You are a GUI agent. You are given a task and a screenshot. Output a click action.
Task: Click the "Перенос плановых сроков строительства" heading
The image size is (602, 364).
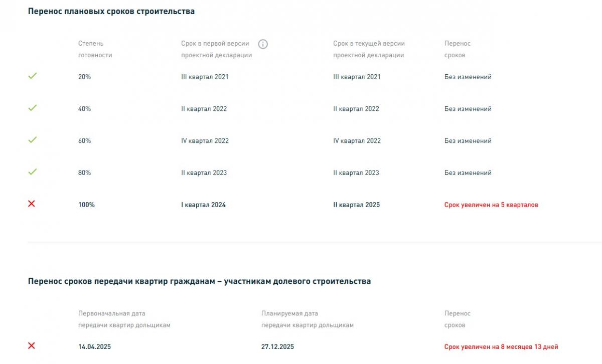click(111, 12)
